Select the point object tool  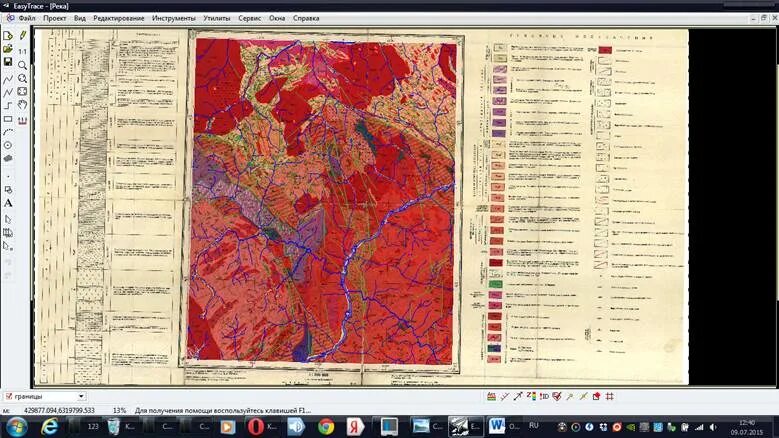8,177
